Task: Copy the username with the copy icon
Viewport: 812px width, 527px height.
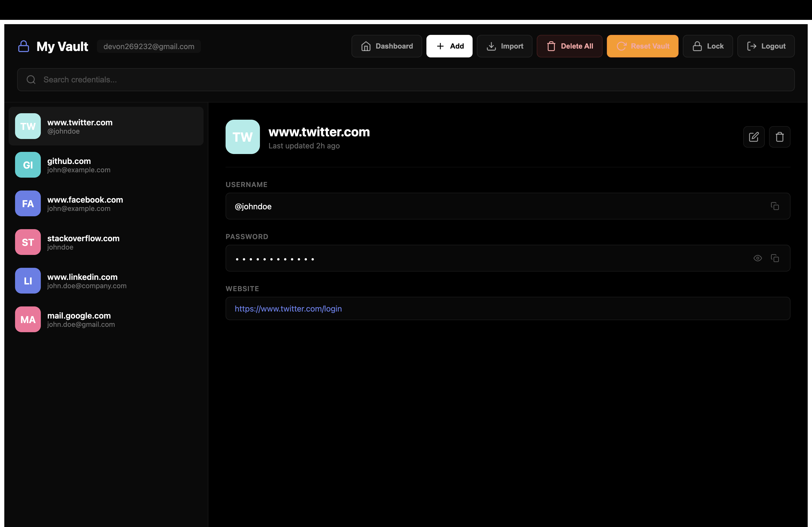Action: coord(775,206)
